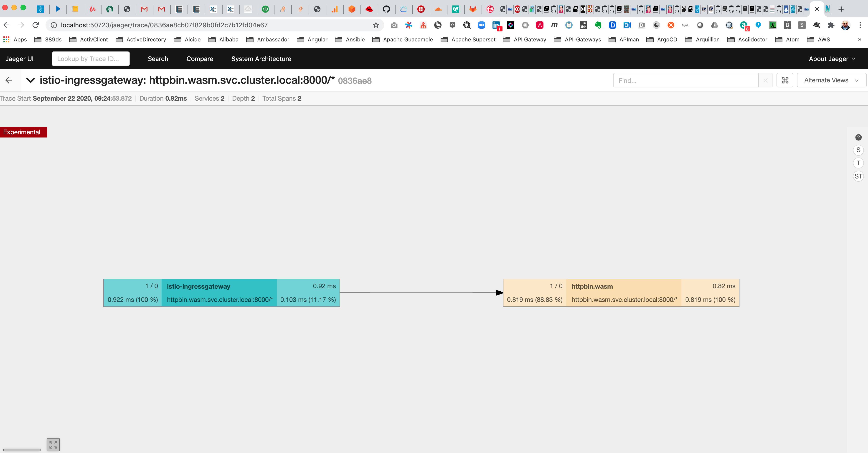This screenshot has width=868, height=453.
Task: Select the httpbin.wasm graph node
Action: pos(621,293)
